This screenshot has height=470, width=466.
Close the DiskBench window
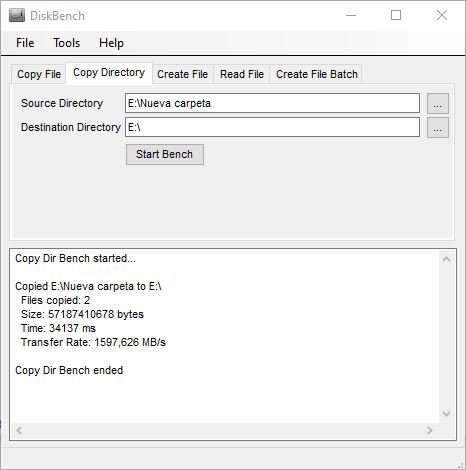click(x=442, y=15)
